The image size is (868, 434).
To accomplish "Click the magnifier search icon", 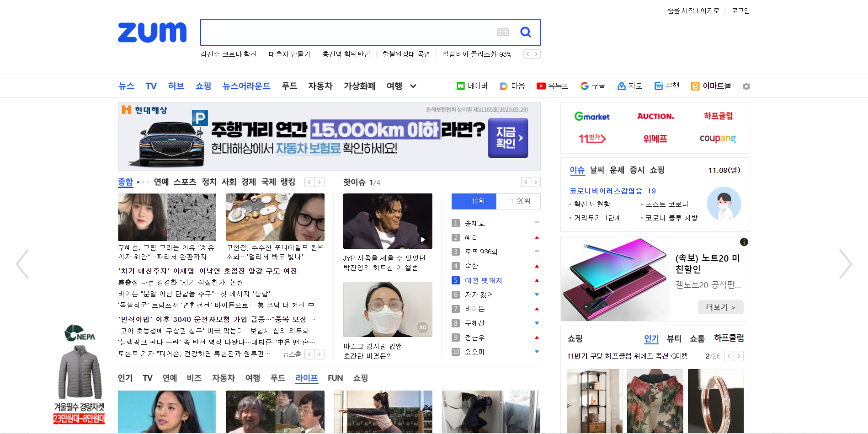I will pyautogui.click(x=526, y=32).
